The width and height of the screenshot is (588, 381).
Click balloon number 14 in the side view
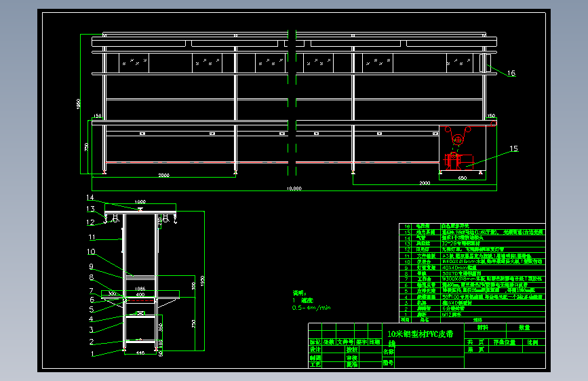pos(90,197)
